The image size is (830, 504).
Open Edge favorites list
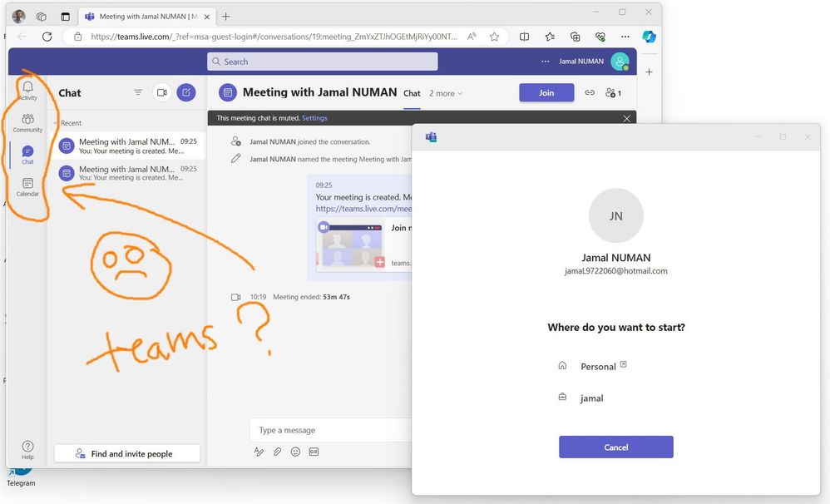550,37
